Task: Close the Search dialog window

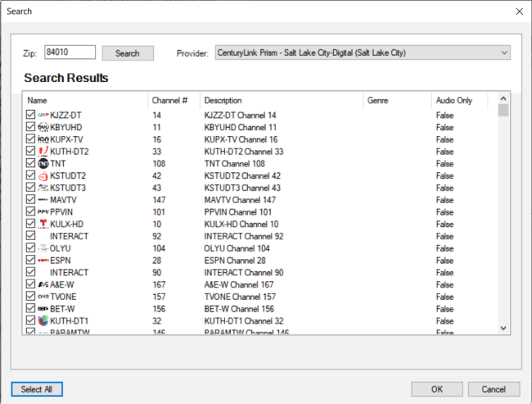Action: coord(519,11)
